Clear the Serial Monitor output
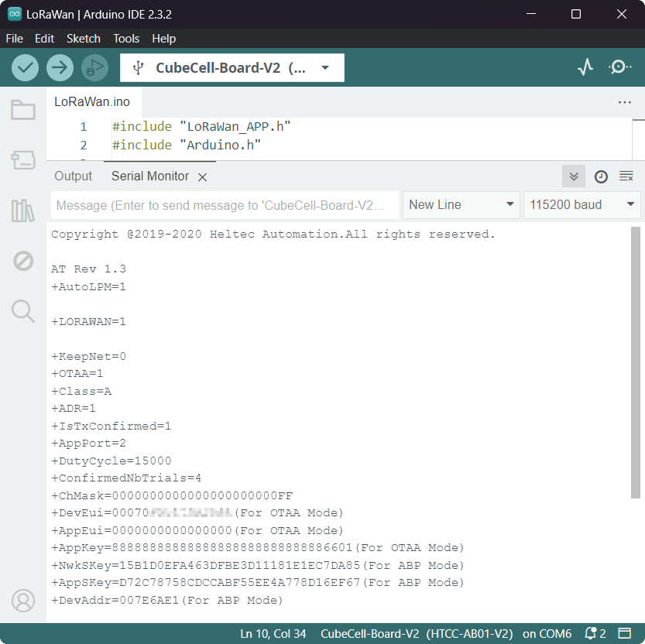645x644 pixels. 626,176
